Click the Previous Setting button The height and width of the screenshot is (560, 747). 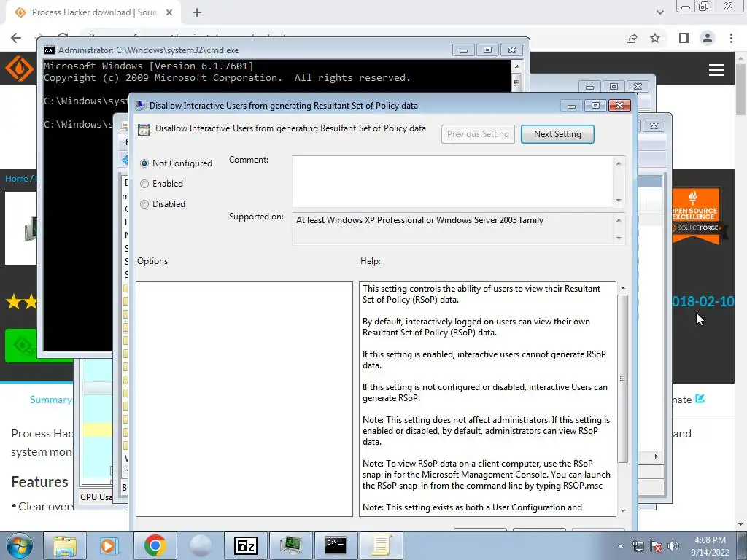point(478,134)
